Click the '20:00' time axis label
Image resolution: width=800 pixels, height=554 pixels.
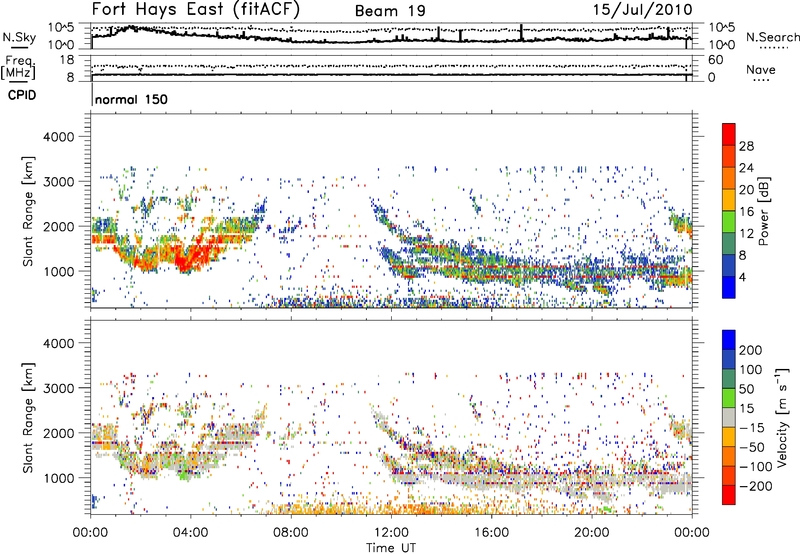(x=592, y=533)
